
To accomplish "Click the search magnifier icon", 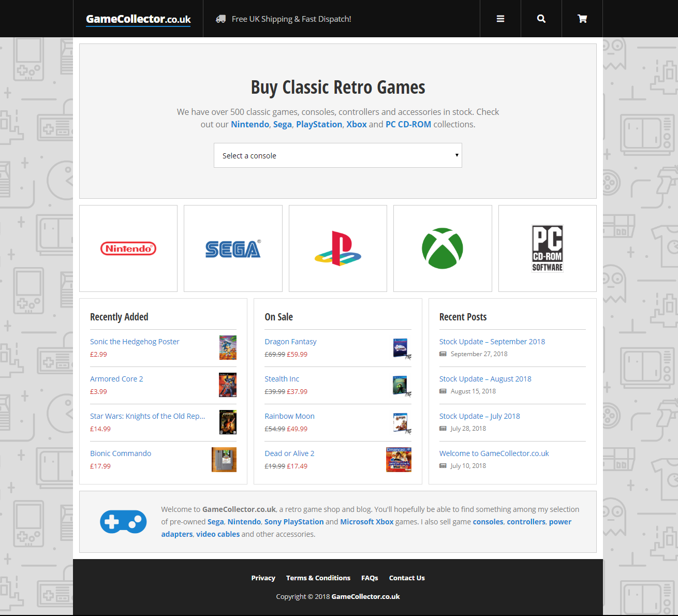I will tap(541, 19).
